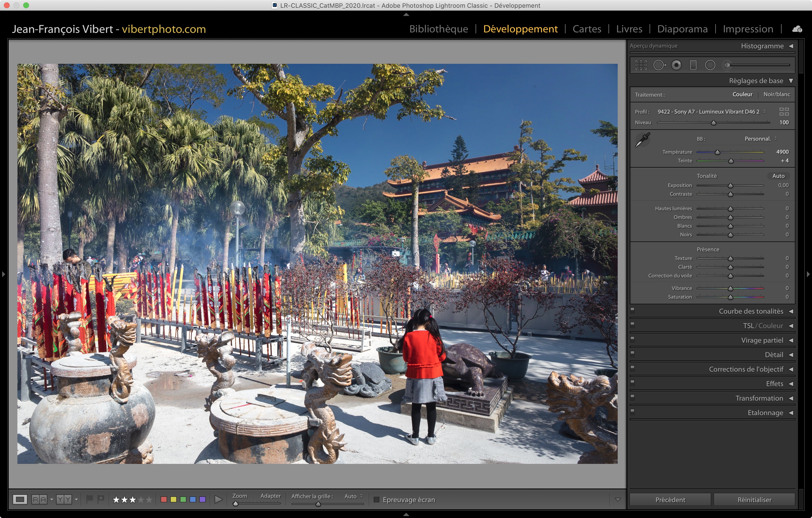Pick the white balance eyedropper tool

(x=643, y=139)
